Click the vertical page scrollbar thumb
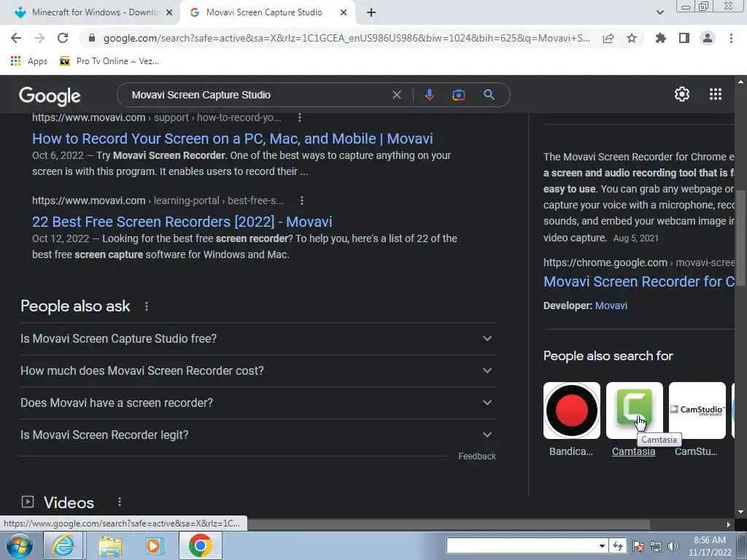 click(740, 238)
